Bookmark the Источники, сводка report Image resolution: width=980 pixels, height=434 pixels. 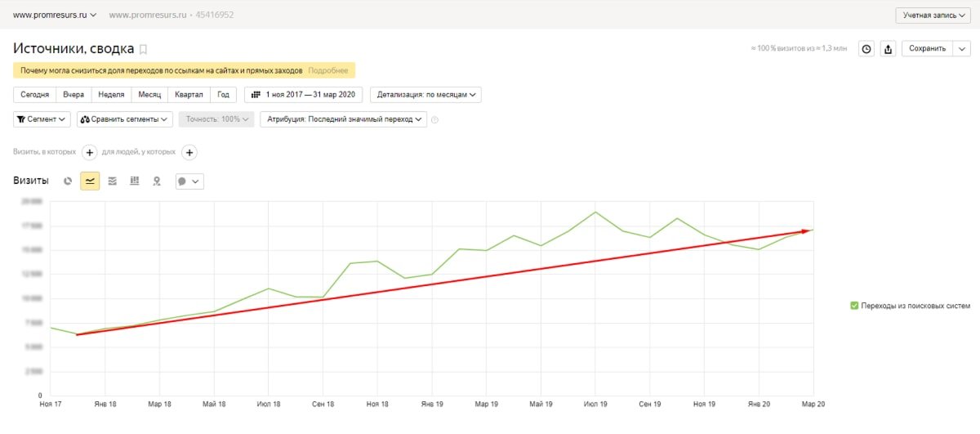pos(144,49)
